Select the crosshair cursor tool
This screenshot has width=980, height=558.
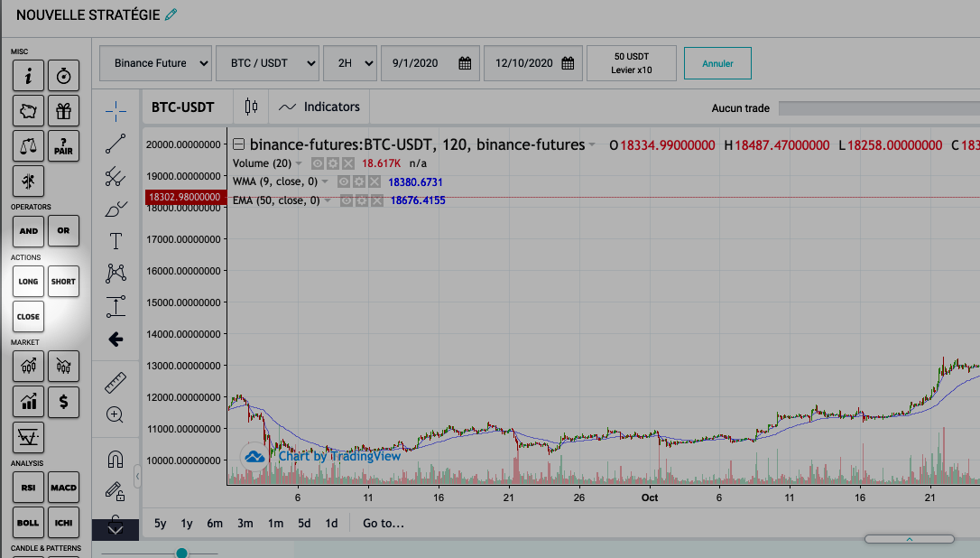[x=116, y=111]
